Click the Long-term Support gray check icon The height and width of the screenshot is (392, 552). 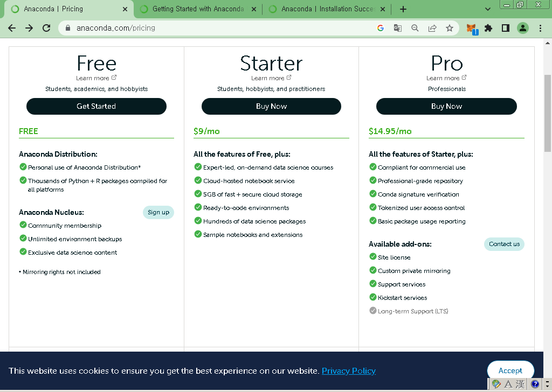point(373,311)
